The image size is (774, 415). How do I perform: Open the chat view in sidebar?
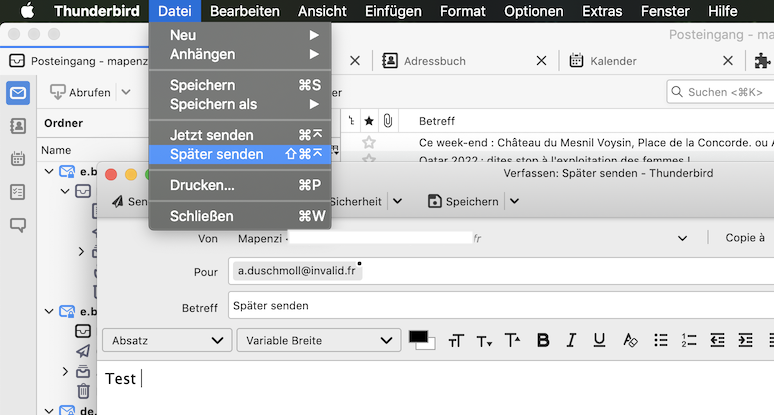(18, 225)
